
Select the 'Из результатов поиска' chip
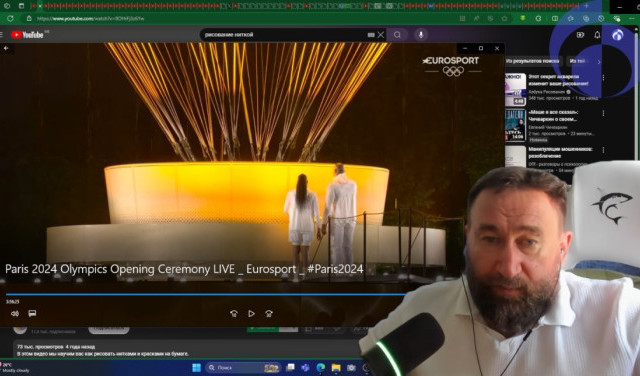[533, 61]
